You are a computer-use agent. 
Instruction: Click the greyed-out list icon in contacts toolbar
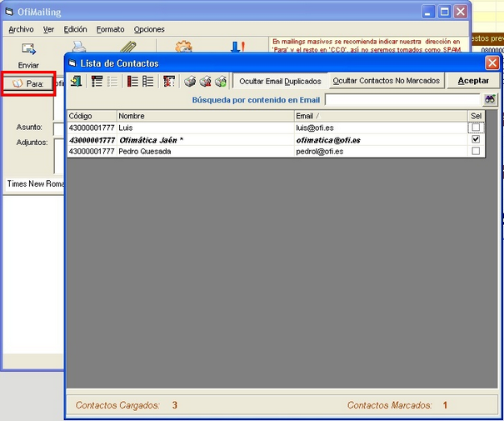[x=112, y=81]
